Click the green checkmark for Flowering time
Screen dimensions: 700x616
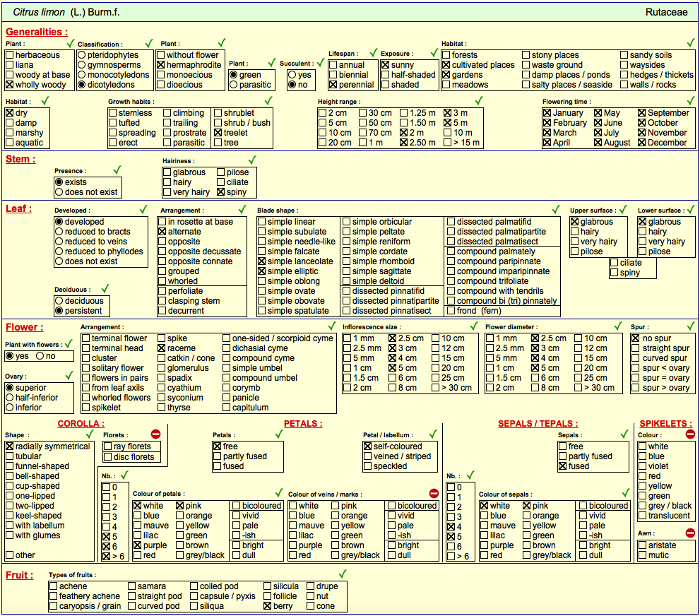coord(691,101)
